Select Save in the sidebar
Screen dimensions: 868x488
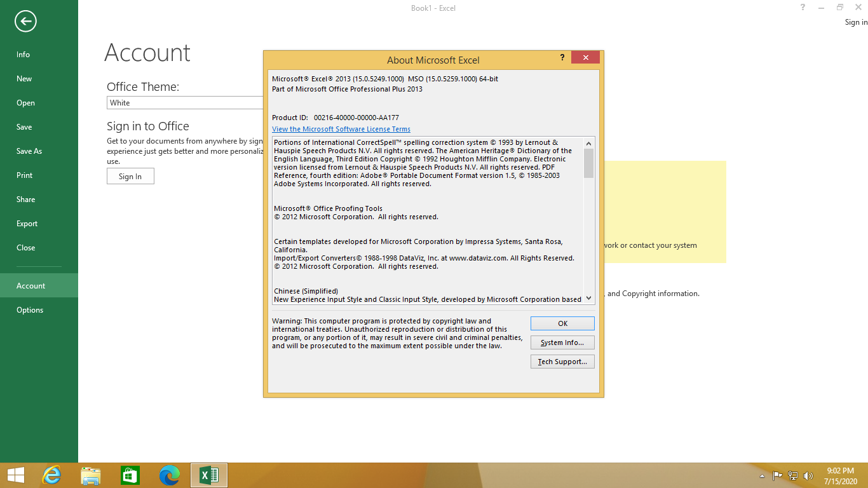pos(39,127)
